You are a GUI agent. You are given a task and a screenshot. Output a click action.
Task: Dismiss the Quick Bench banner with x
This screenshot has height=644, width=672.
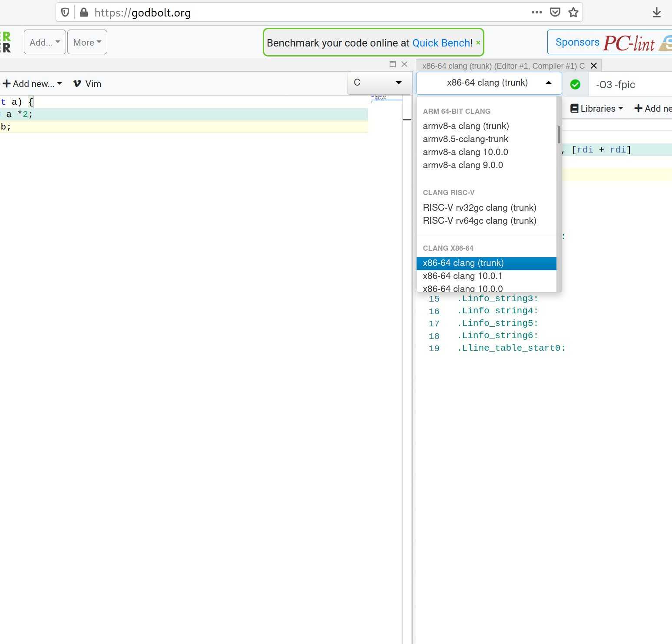point(478,43)
